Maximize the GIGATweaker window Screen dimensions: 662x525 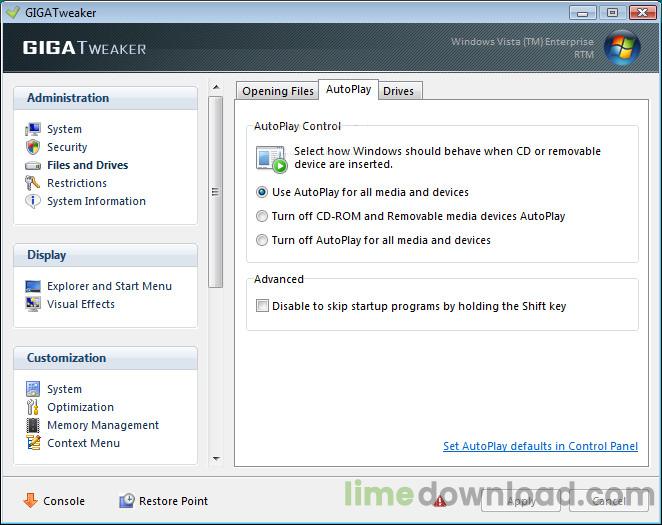612,13
